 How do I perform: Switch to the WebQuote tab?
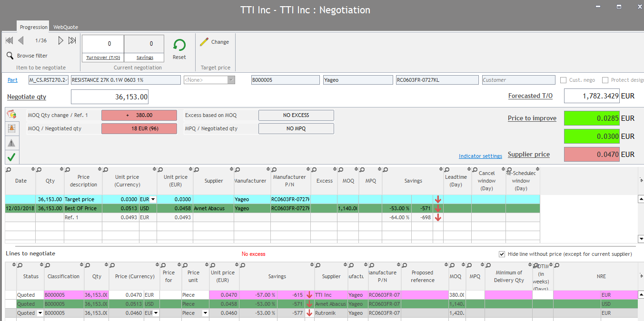pos(66,27)
